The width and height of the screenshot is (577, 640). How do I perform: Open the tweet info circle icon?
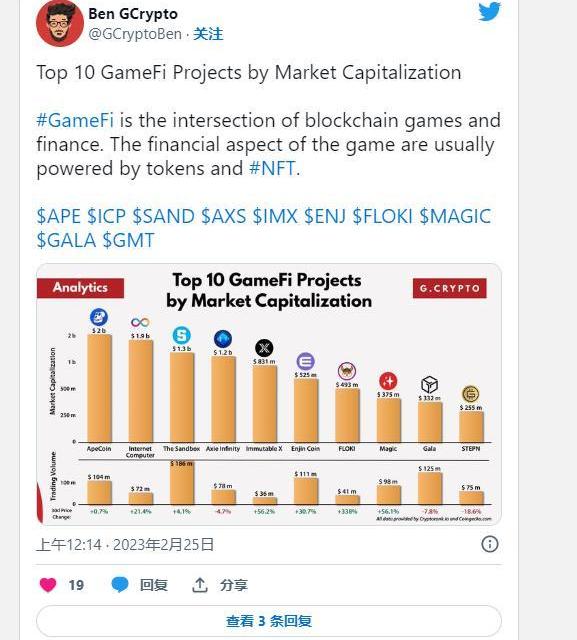point(490,544)
